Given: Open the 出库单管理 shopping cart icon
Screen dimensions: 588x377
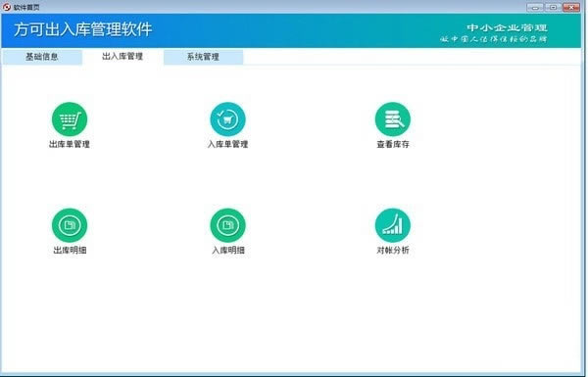Looking at the screenshot, I should (x=70, y=119).
